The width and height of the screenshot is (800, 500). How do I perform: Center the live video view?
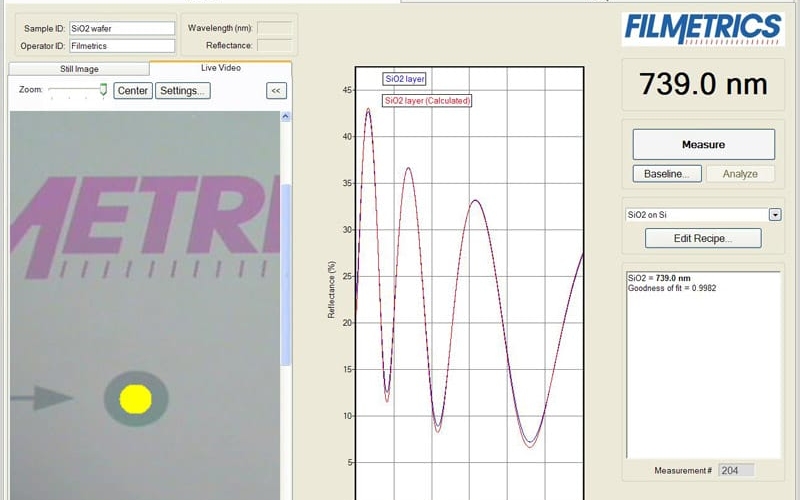[x=132, y=91]
